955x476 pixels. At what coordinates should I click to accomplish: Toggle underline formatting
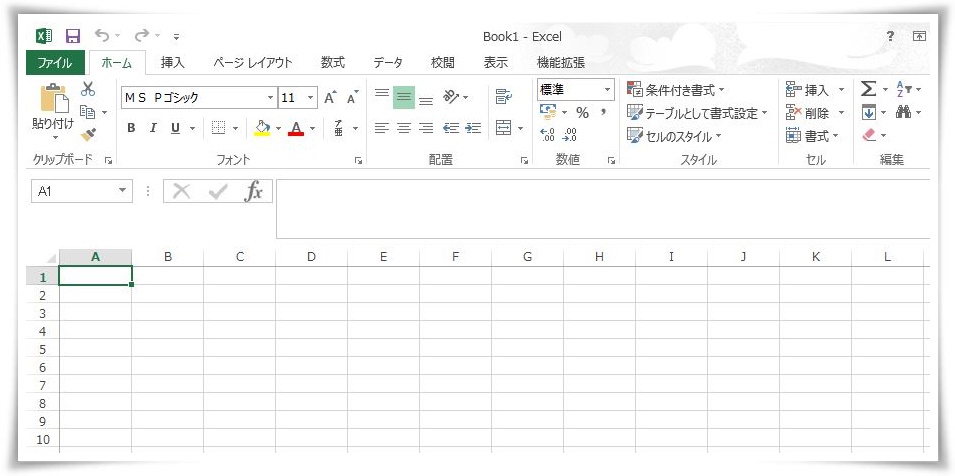(175, 128)
